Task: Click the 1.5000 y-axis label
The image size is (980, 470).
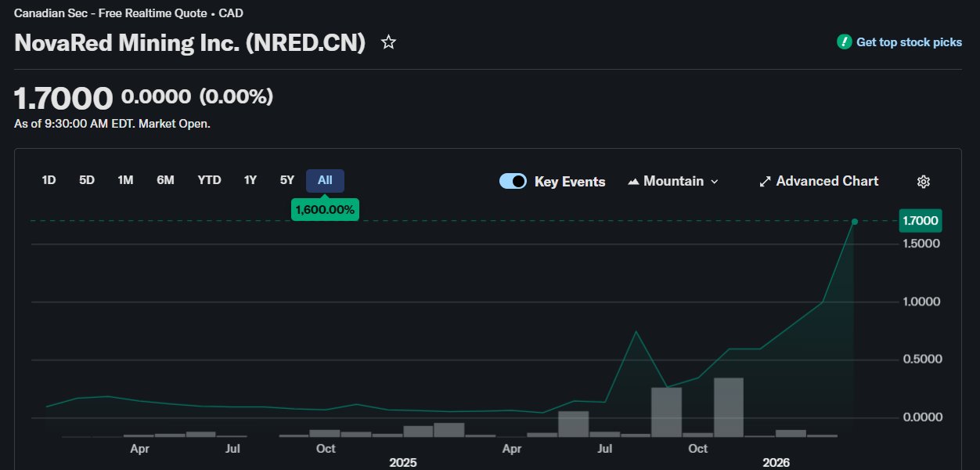Action: (x=921, y=244)
